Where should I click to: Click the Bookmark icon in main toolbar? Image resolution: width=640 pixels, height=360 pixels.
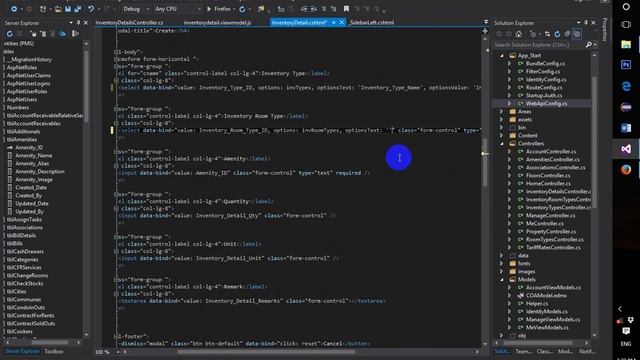[346, 9]
